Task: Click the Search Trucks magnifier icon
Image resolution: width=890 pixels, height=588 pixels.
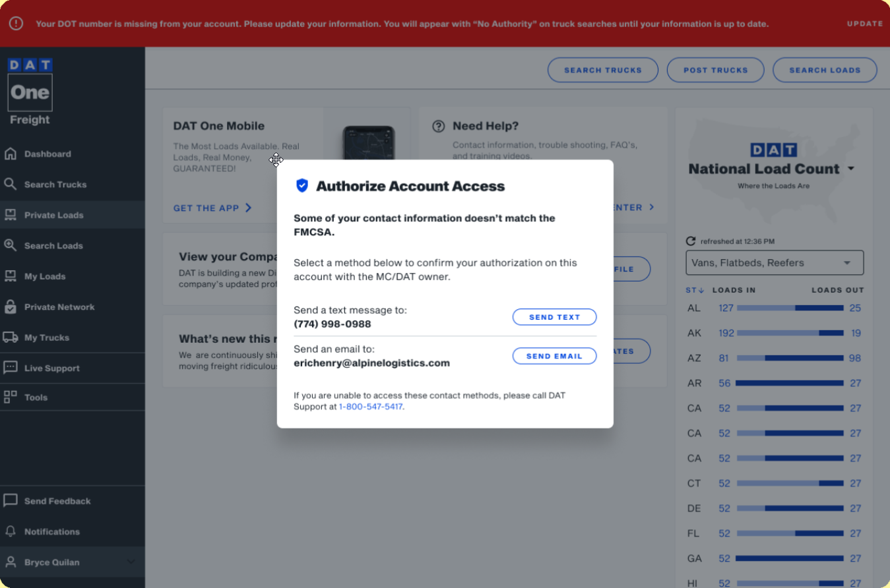Action: (10, 184)
